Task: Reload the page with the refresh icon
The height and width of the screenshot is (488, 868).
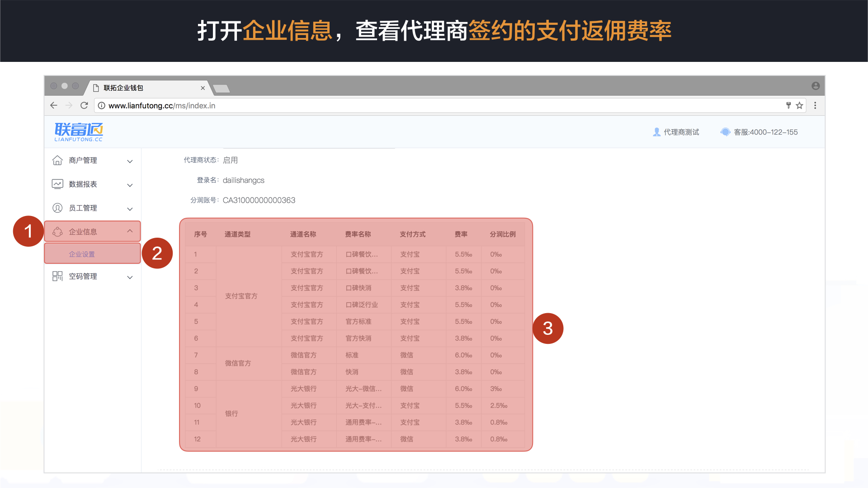Action: point(84,105)
